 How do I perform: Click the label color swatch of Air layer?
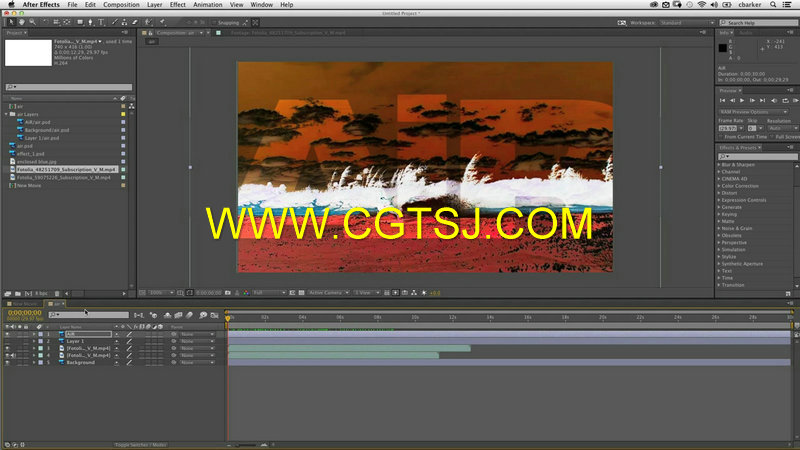[41, 334]
